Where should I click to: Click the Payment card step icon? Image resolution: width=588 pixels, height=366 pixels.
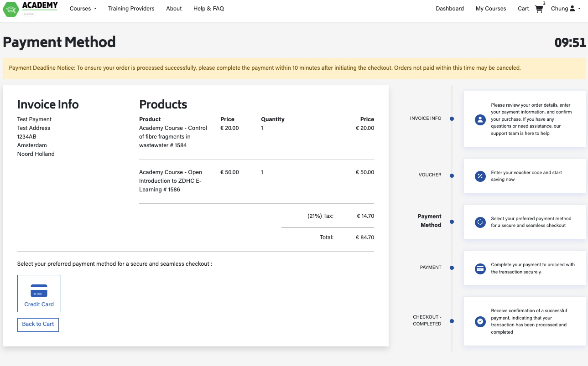click(x=480, y=268)
